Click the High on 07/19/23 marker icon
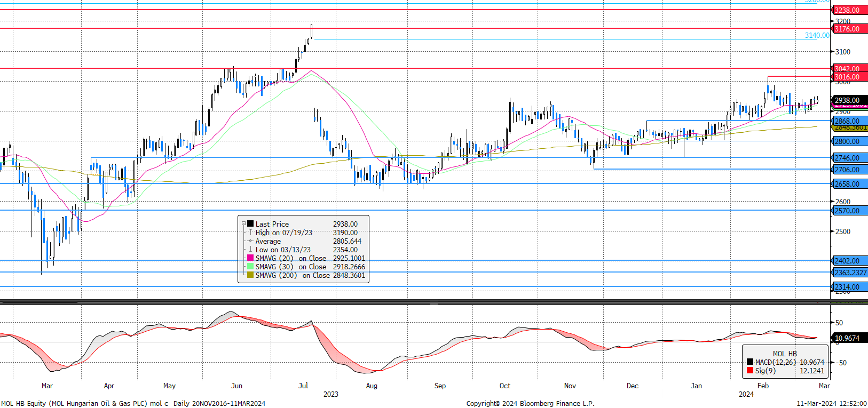Screen dimensions: 868x408 (250, 233)
